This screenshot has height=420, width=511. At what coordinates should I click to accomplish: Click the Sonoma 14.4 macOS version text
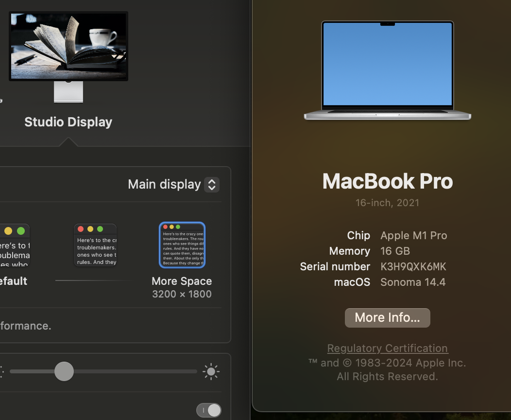(413, 282)
